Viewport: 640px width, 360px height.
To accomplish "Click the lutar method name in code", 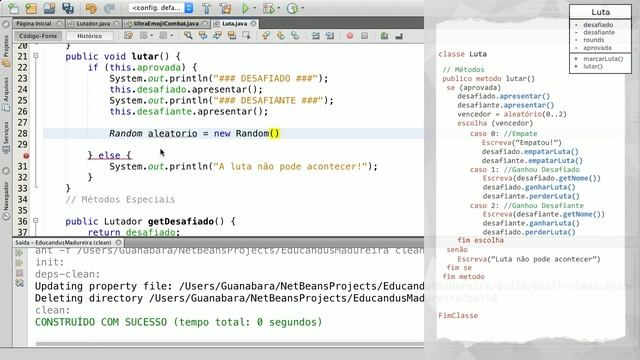I will point(144,56).
